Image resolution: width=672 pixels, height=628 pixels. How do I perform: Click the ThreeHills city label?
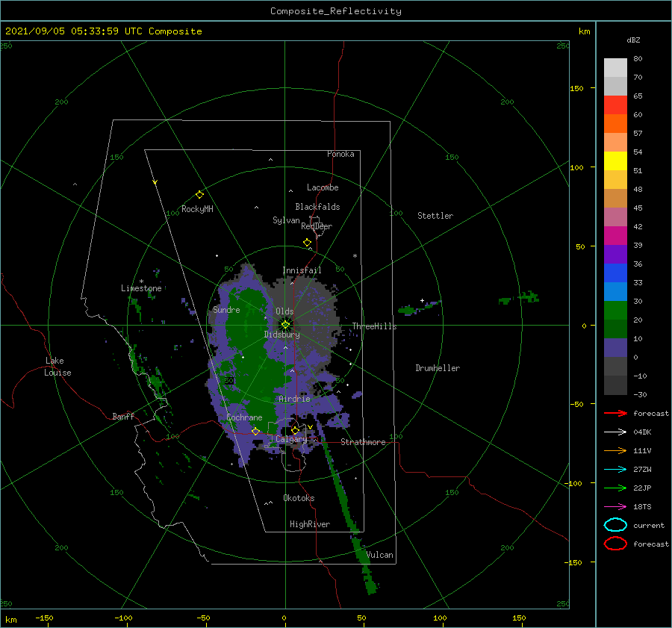(x=375, y=326)
